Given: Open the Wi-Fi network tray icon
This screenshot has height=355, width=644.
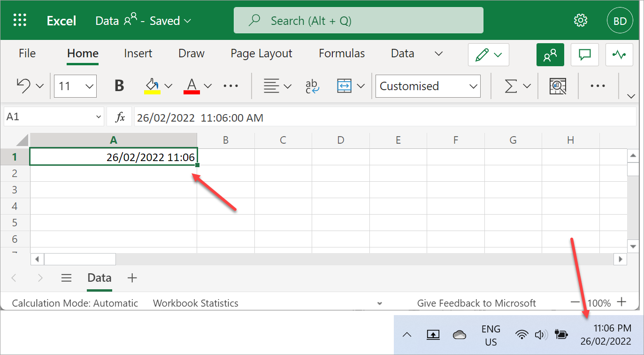Looking at the screenshot, I should click(x=521, y=335).
